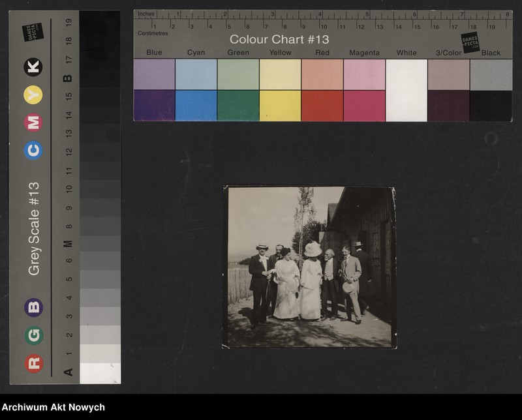The image size is (522, 420).
Task: Select the light taupe swatch under 3/Color
Action: [x=448, y=74]
